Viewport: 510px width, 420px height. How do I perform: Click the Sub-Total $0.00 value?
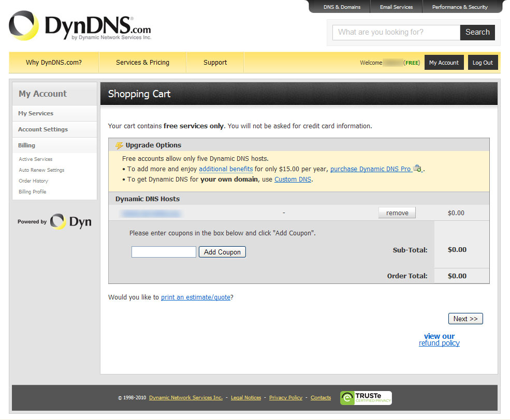457,249
